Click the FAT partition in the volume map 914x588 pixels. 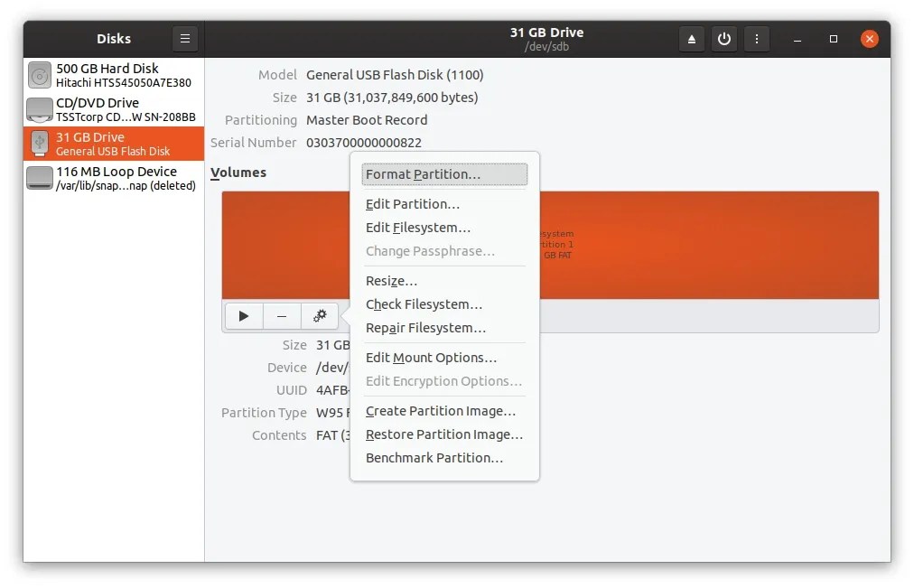723,244
